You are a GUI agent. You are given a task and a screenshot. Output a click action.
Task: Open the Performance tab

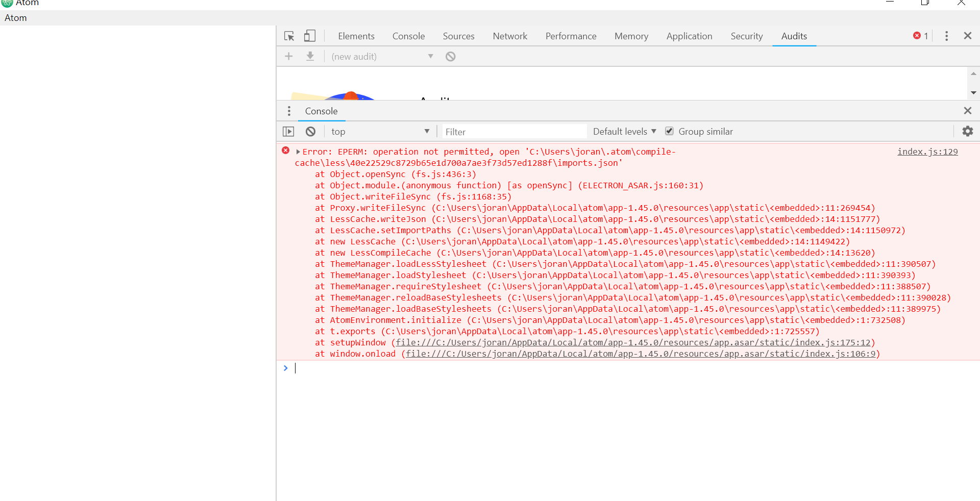point(571,36)
